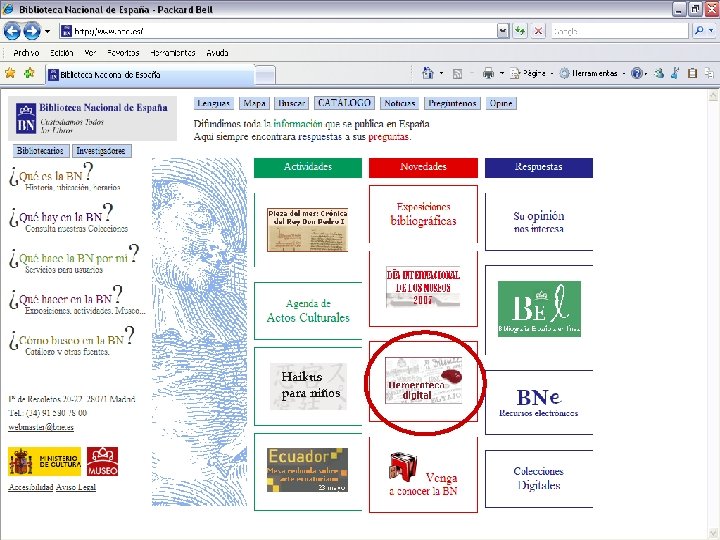Open the ¿Qué es la BN? link
Screen dimensions: 720x540
click(x=51, y=176)
